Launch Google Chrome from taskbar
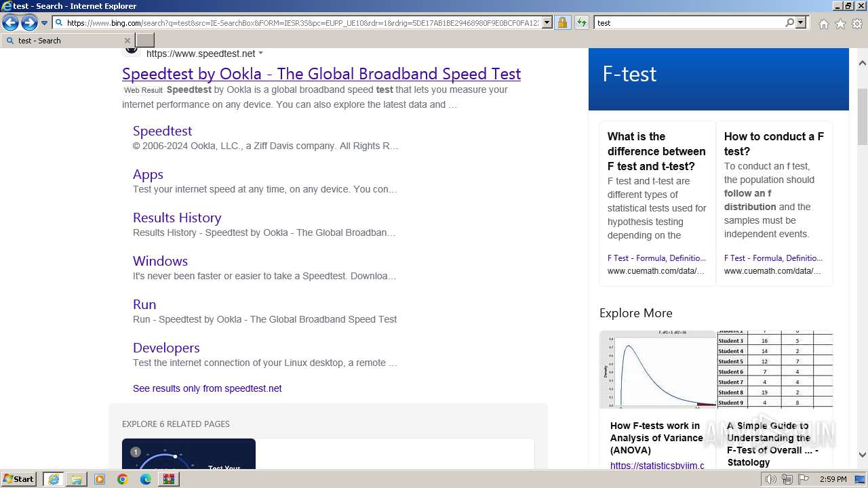The height and width of the screenshot is (488, 868). click(123, 479)
